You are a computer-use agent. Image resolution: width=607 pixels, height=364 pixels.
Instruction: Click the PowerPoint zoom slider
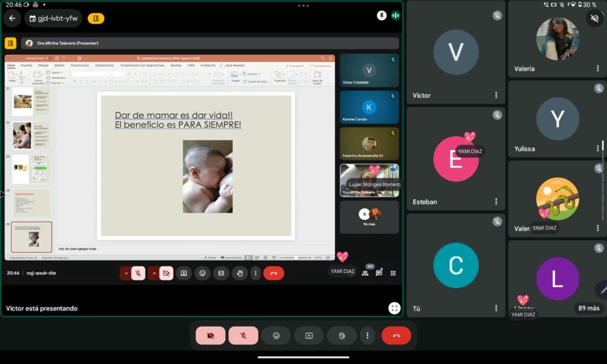point(296,257)
